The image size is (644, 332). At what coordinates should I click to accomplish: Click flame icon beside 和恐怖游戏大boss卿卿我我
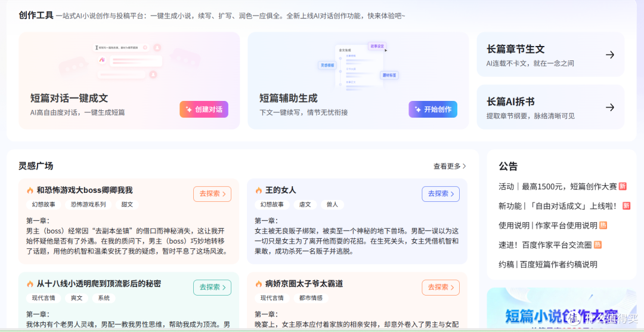[30, 190]
